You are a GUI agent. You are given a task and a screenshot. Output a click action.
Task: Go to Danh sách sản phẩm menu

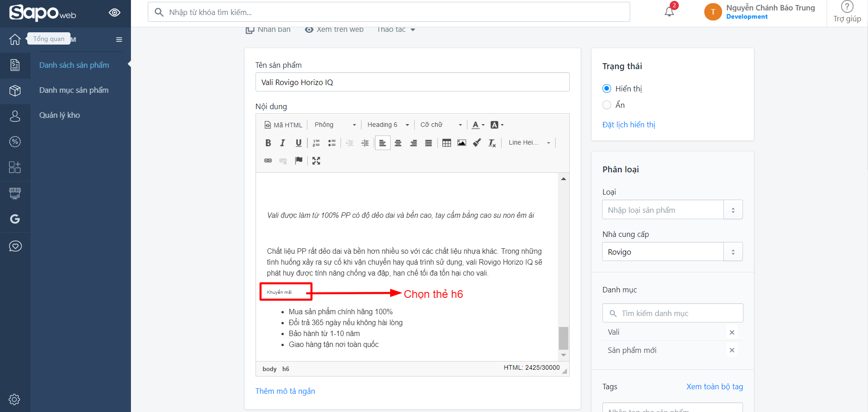74,65
